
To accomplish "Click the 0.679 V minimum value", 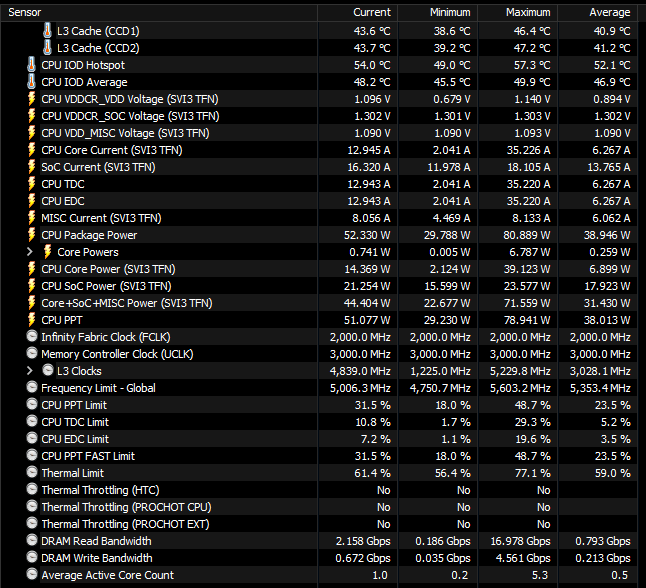I will (x=452, y=99).
